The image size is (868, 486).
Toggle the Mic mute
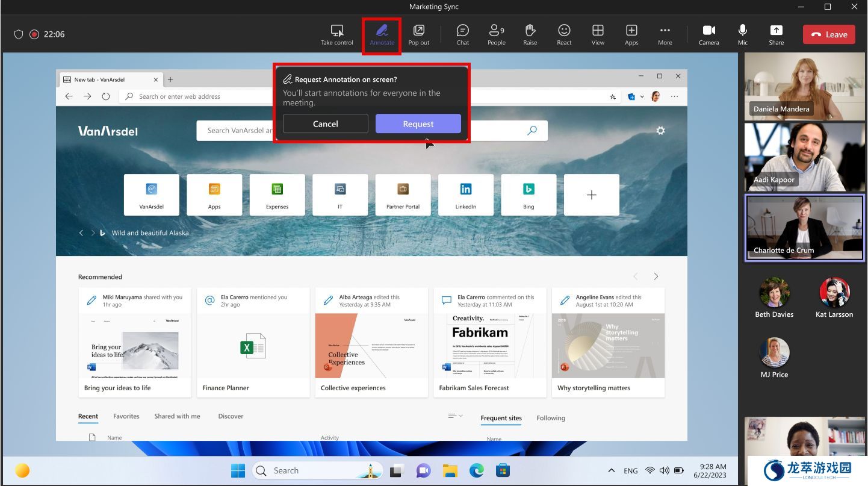tap(743, 34)
